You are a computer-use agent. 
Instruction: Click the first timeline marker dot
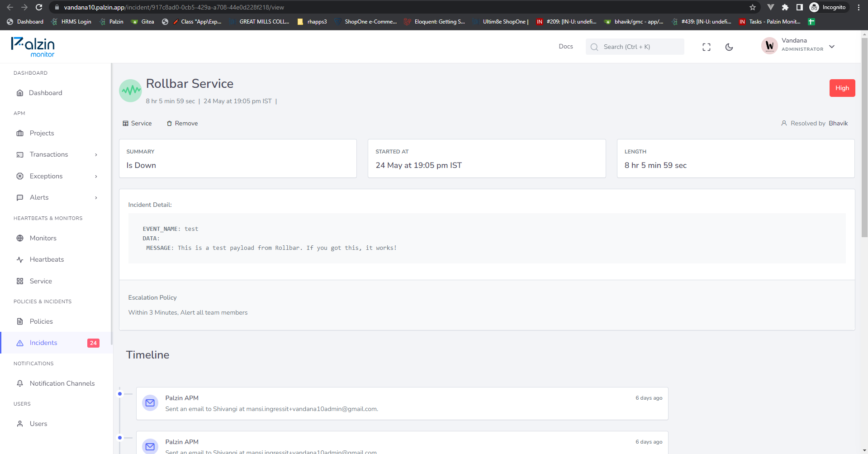[120, 394]
